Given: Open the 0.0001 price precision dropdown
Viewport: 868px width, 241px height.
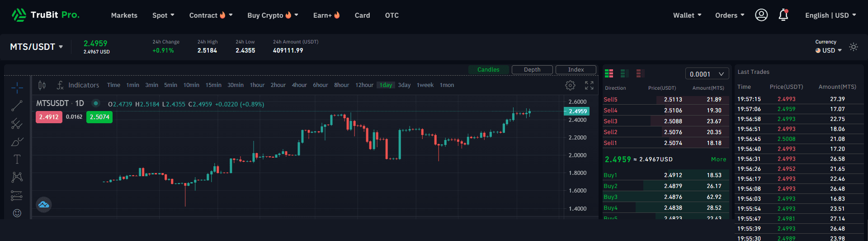Looking at the screenshot, I should [x=707, y=74].
